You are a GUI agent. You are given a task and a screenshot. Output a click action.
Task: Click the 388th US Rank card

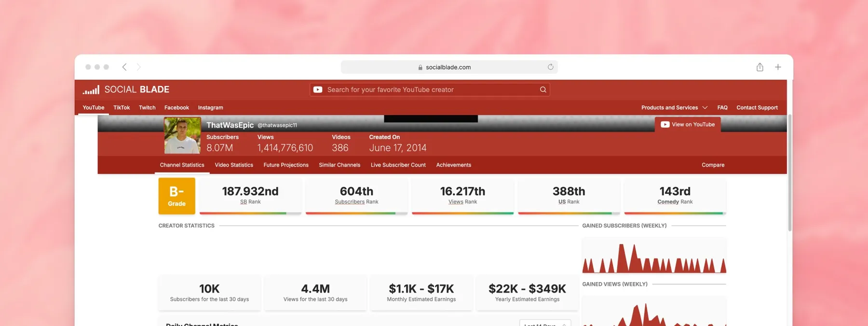569,196
